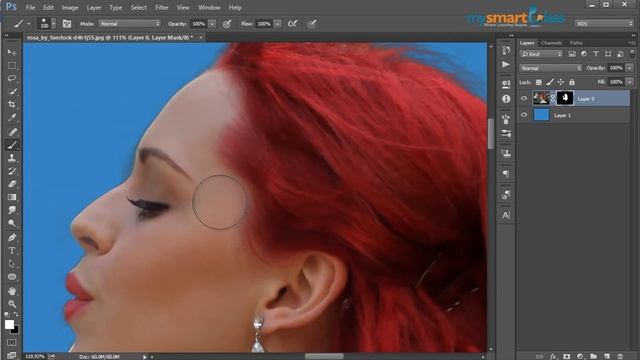Toggle shape layer filter
The image size is (640, 360).
[608, 54]
